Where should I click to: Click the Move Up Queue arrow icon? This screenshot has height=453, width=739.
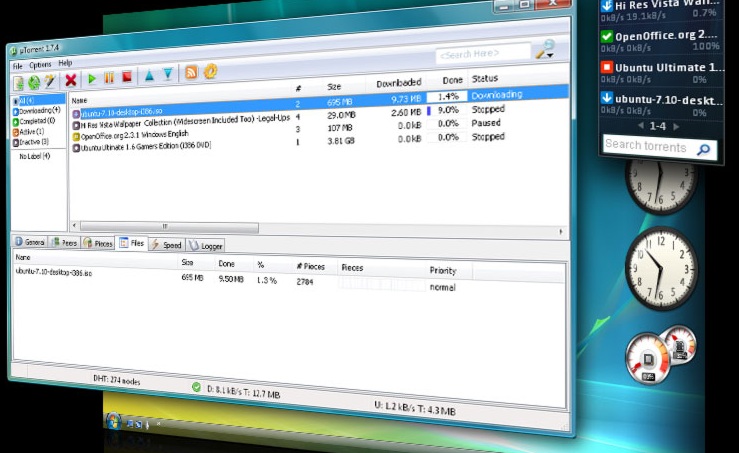(x=149, y=75)
